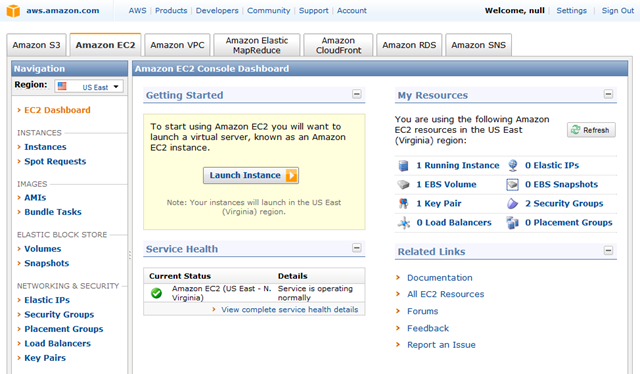640x374 pixels.
Task: Click the Running Instance server icon
Action: tap(403, 165)
